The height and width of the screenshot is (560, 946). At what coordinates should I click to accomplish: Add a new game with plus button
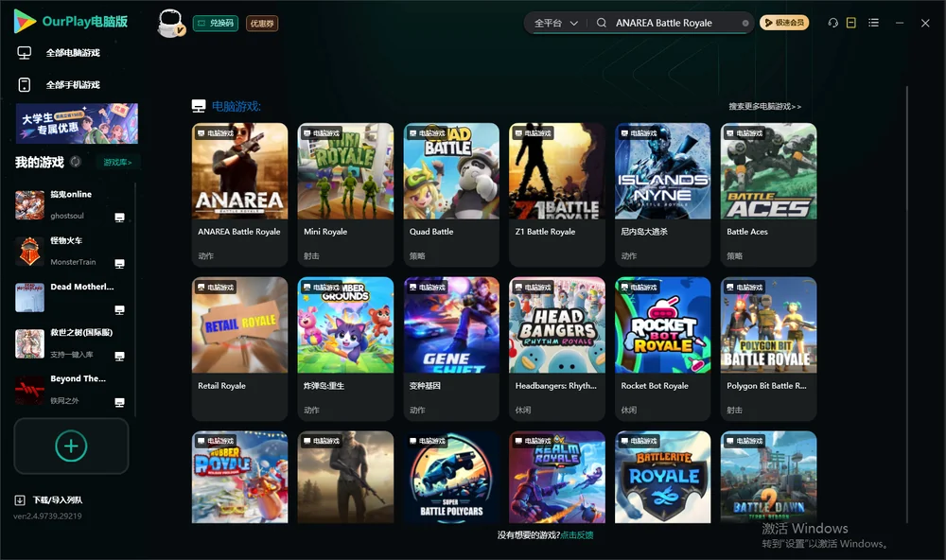pos(71,446)
